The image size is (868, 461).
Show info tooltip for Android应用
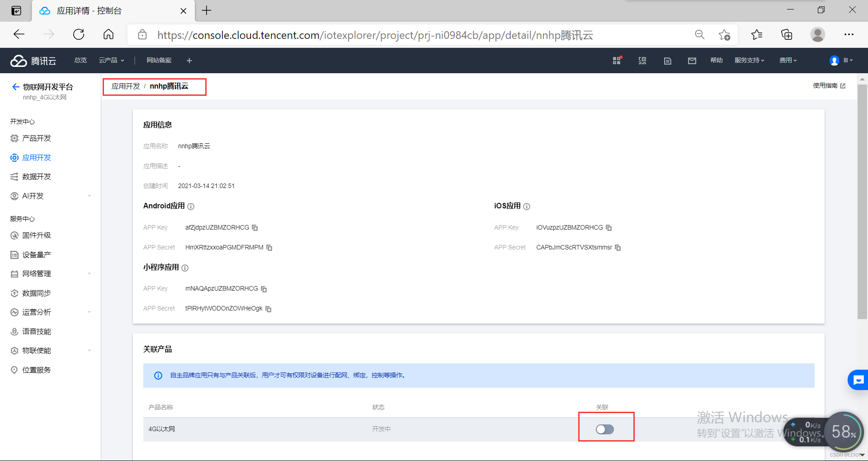191,207
